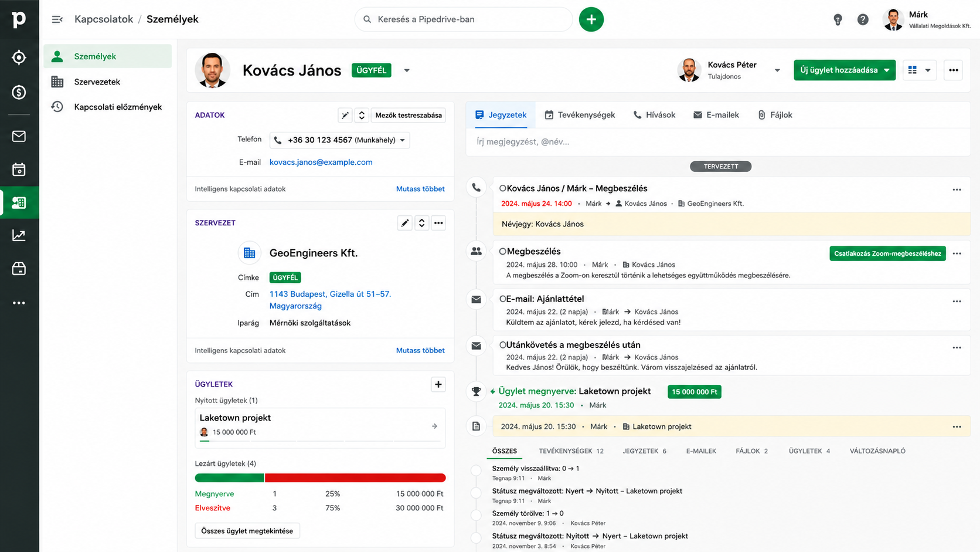This screenshot has width=980, height=552.
Task: Open owner dropdown next to Kovács Péter
Action: (x=777, y=70)
